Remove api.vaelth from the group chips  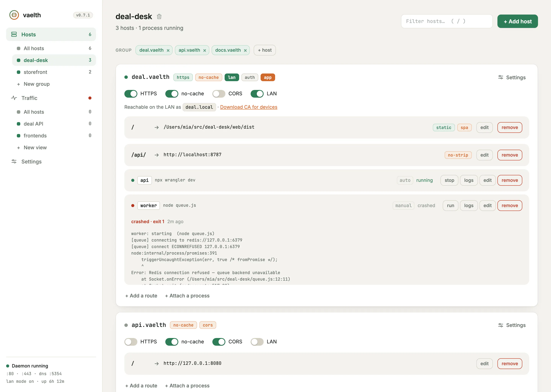[x=205, y=50]
